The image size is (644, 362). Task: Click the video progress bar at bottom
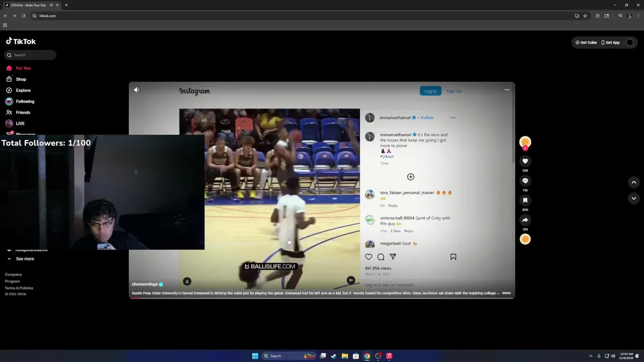pyautogui.click(x=322, y=298)
